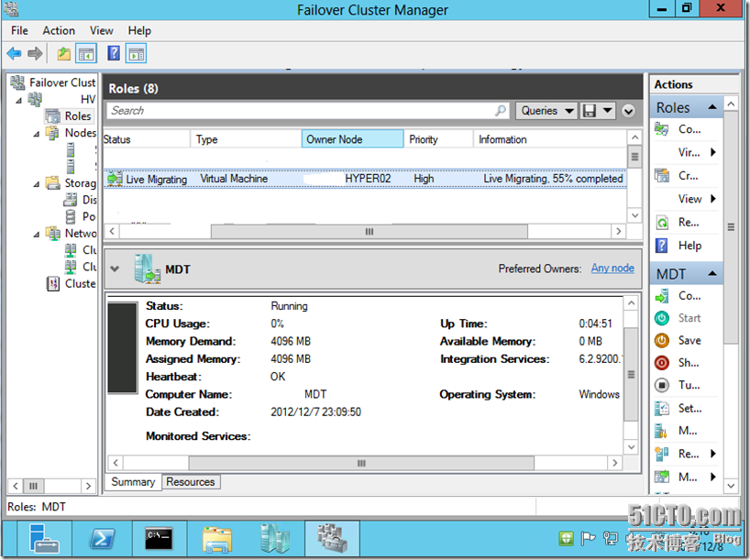750x560 pixels.
Task: Click the Settings icon under MDT actions
Action: (x=661, y=409)
